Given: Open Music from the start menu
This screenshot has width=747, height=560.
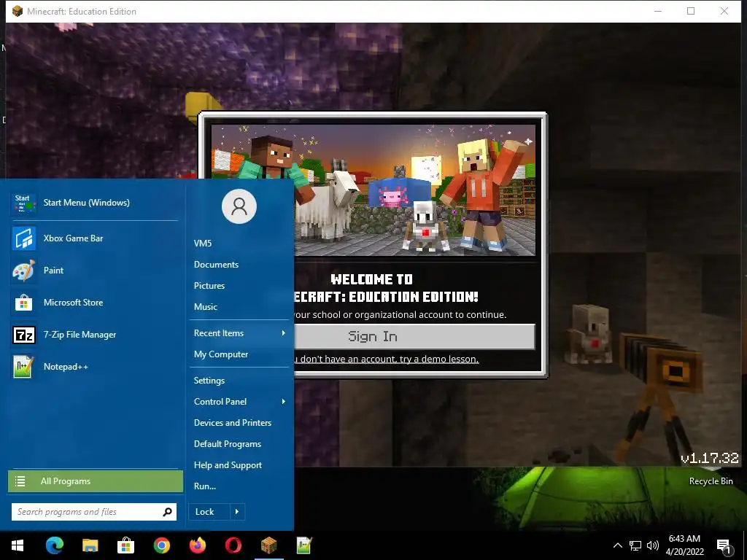Looking at the screenshot, I should [x=205, y=307].
